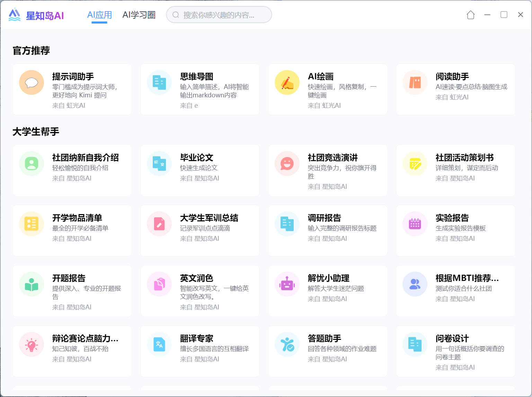Click the 问卷设计 card link
Screen dimensions: 532x397
coord(455,351)
